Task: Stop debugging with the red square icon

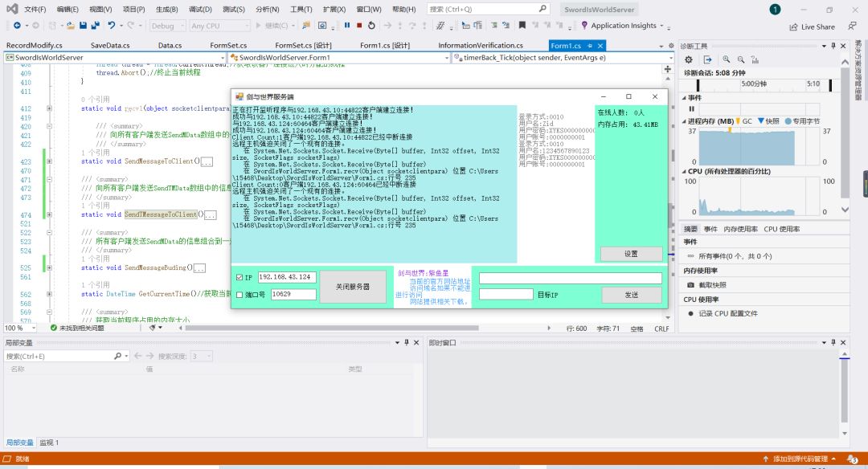Action: 359,26
